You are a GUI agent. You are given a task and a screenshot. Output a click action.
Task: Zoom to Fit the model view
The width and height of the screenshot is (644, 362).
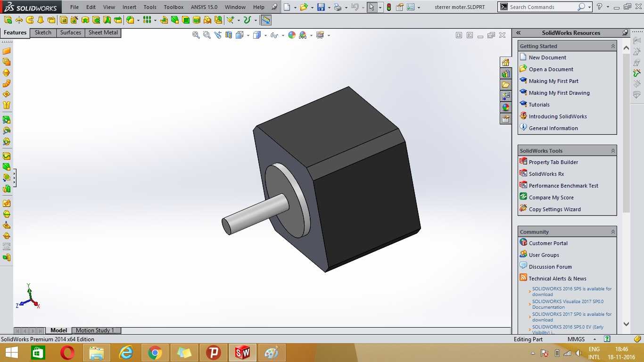pos(196,35)
